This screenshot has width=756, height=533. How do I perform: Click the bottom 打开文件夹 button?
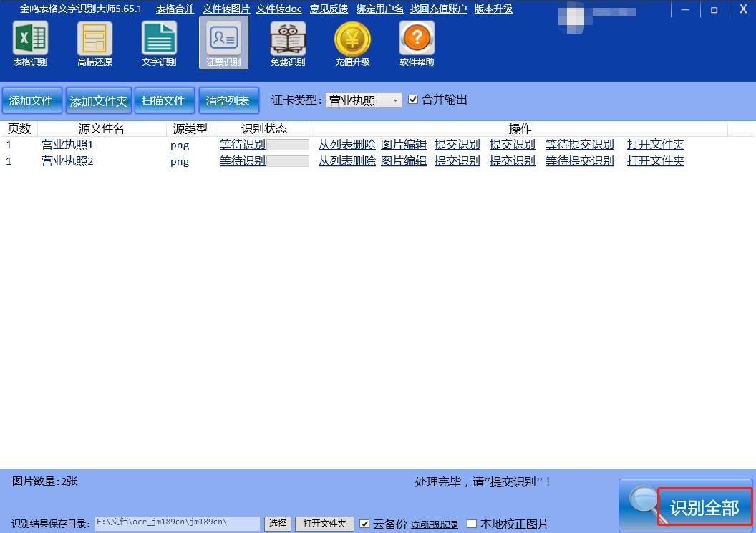324,524
